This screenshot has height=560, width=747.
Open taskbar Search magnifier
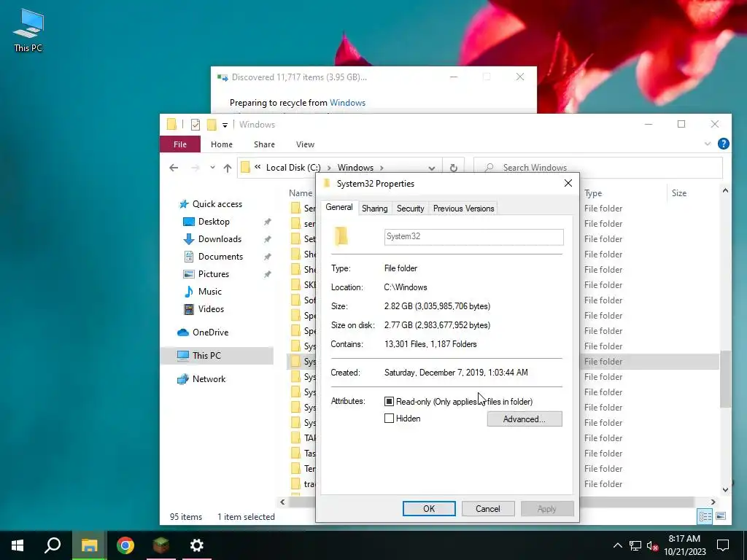[x=53, y=545]
